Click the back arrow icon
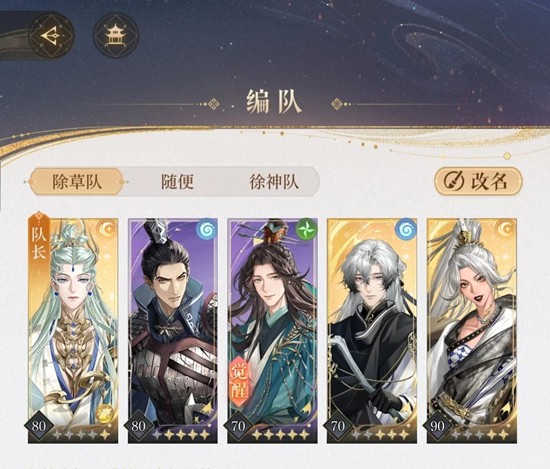 coord(52,35)
